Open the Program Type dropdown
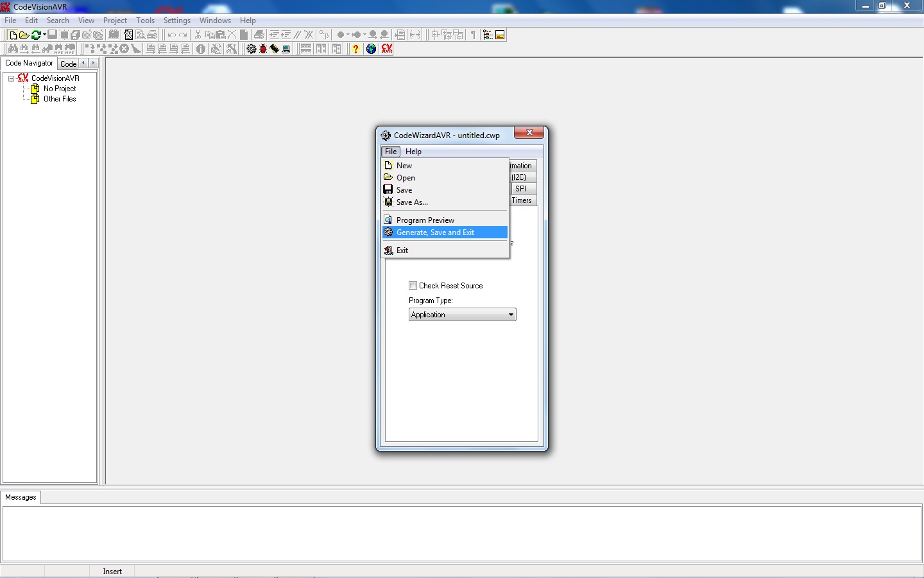 click(x=511, y=315)
